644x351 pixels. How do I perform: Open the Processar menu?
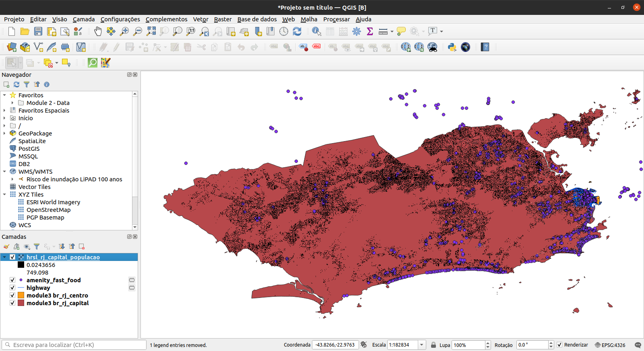pos(336,19)
